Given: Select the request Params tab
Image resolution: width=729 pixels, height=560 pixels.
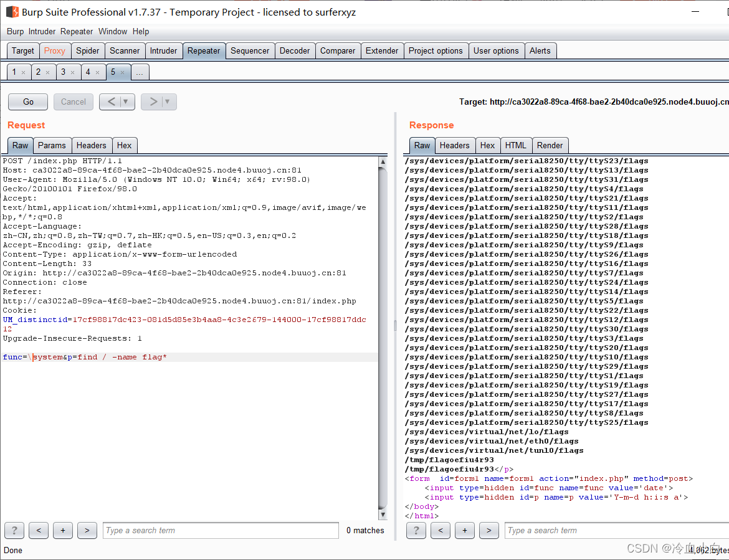Looking at the screenshot, I should point(52,146).
